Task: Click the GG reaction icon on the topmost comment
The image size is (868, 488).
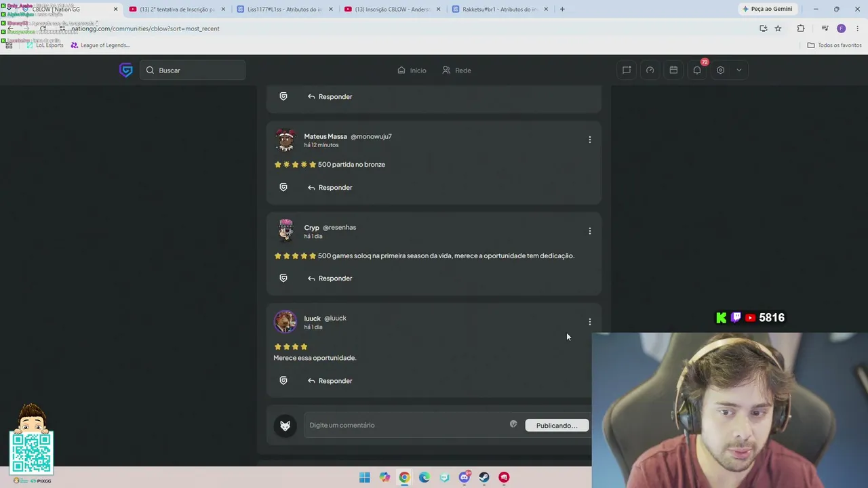Action: pos(283,96)
